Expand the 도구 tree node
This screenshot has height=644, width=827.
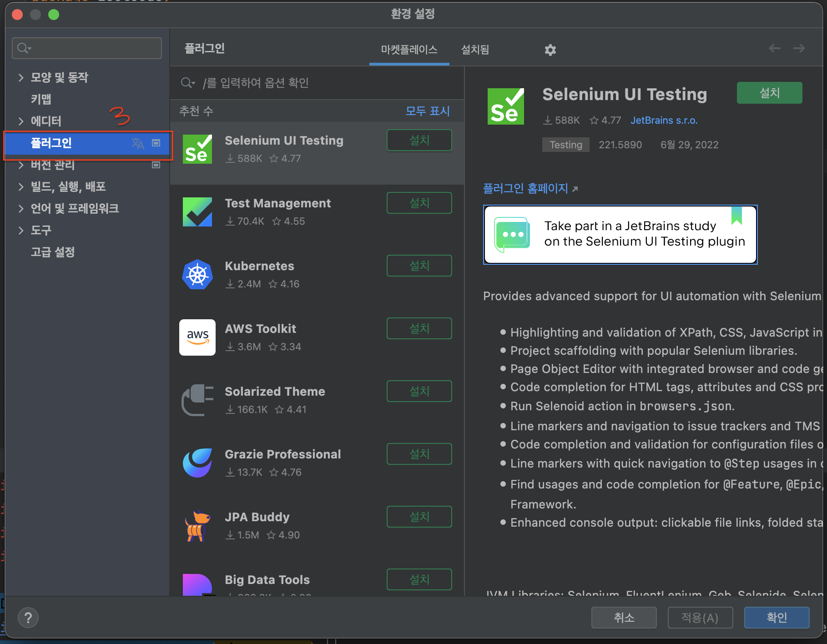[21, 230]
